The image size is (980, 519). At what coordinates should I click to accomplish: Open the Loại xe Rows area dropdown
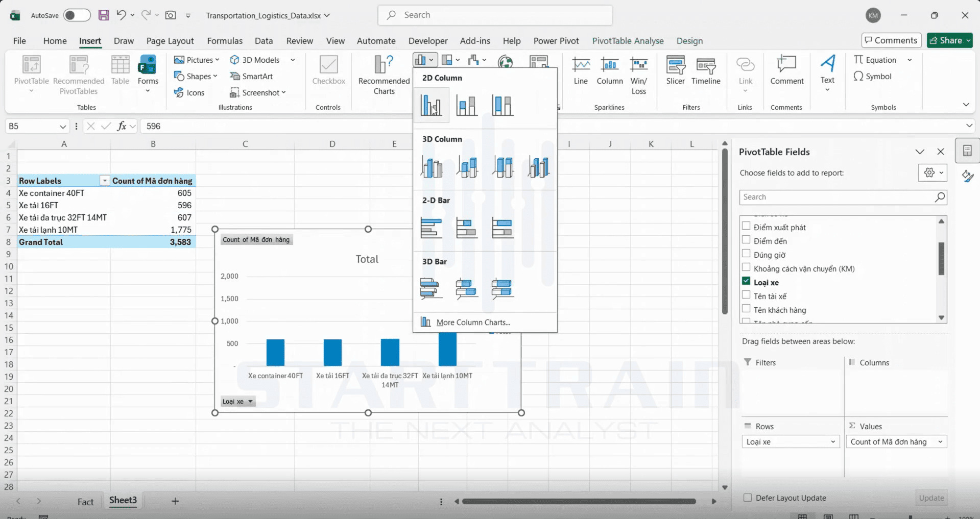click(833, 442)
